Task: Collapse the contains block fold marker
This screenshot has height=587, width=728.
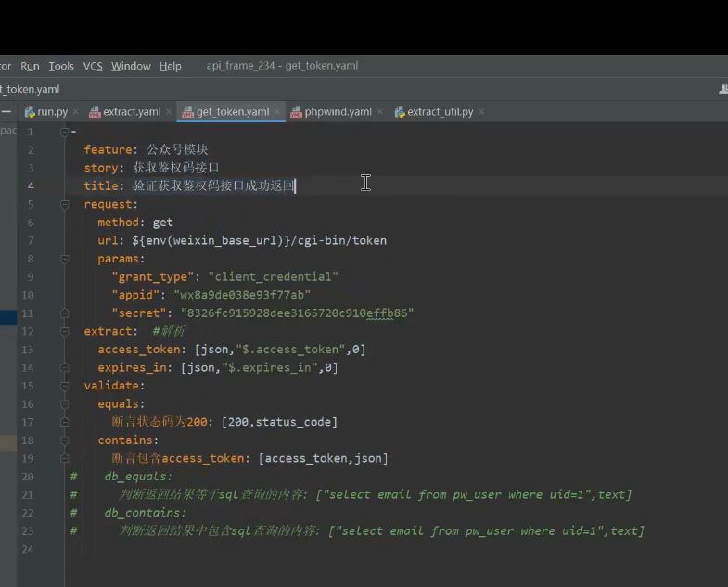Action: coord(65,440)
